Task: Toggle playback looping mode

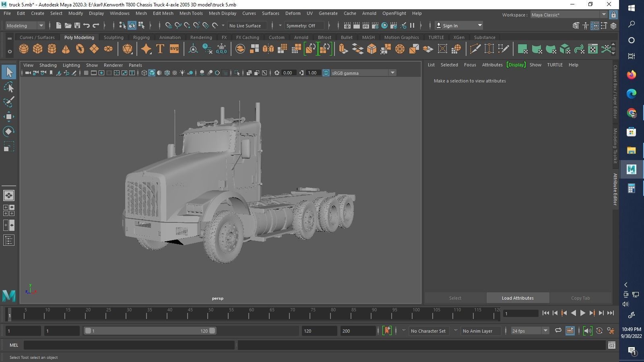Action: click(558, 331)
